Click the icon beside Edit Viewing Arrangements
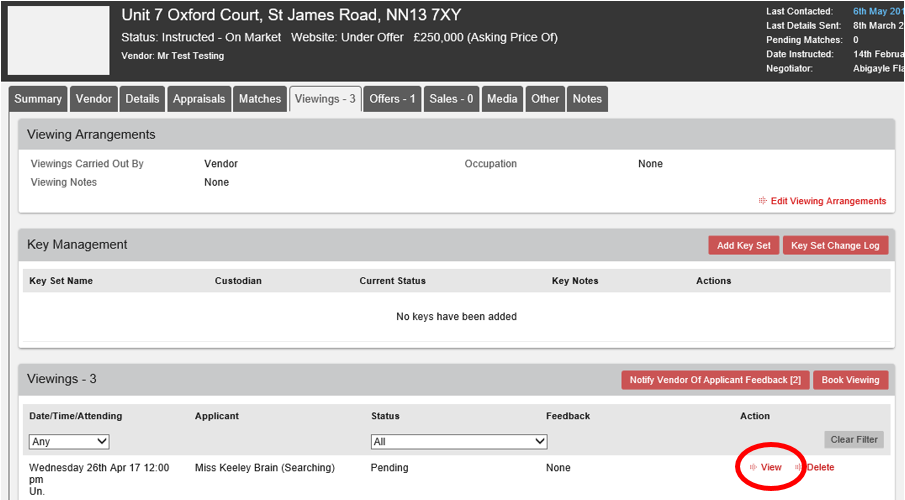This screenshot has width=905, height=500. (762, 200)
